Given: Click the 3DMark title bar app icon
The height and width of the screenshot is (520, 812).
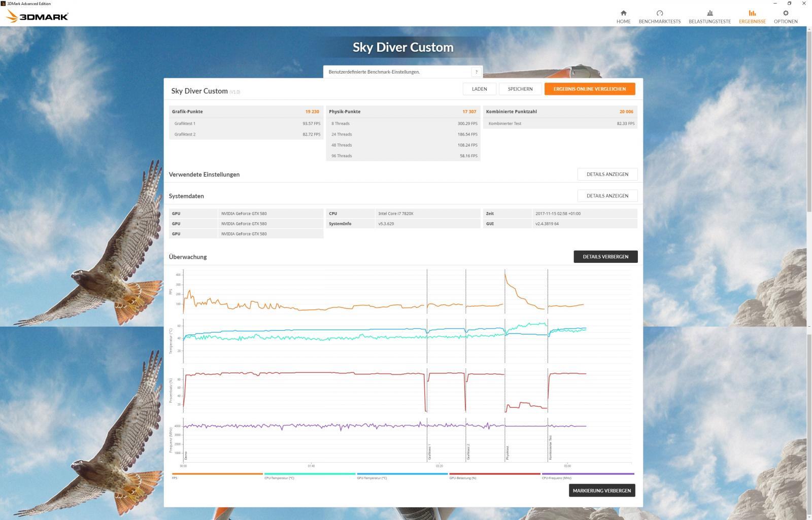Looking at the screenshot, I should [3, 3].
